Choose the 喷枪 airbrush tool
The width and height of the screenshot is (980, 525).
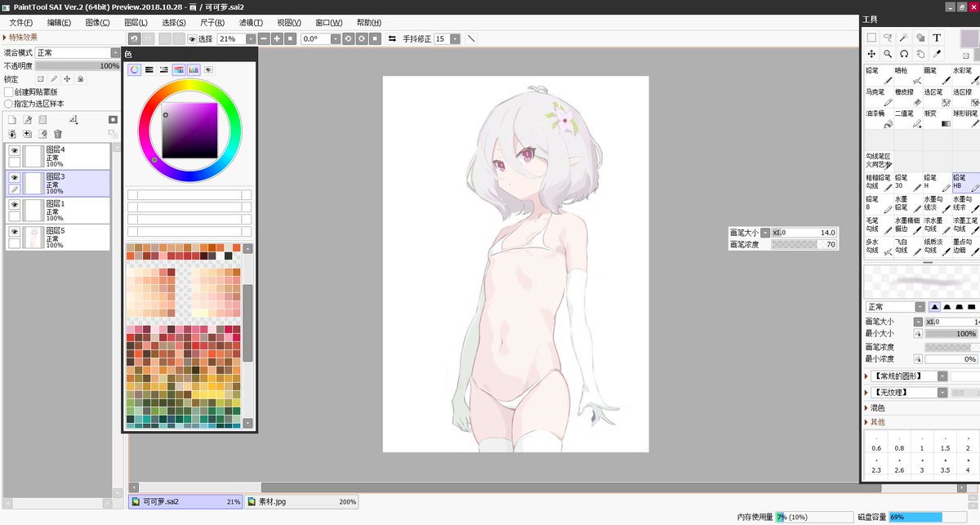[908, 75]
